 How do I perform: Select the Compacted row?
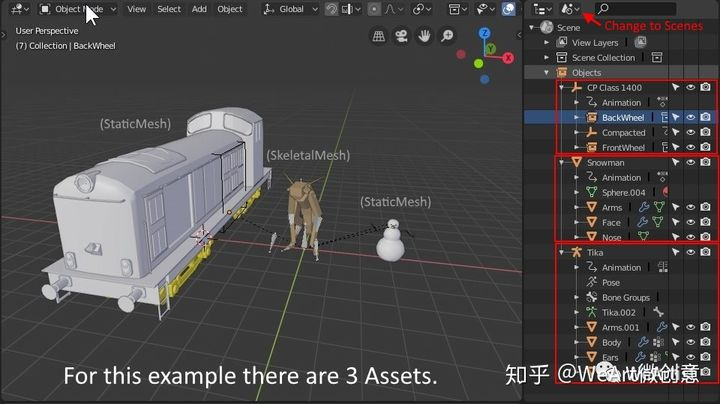tap(623, 133)
